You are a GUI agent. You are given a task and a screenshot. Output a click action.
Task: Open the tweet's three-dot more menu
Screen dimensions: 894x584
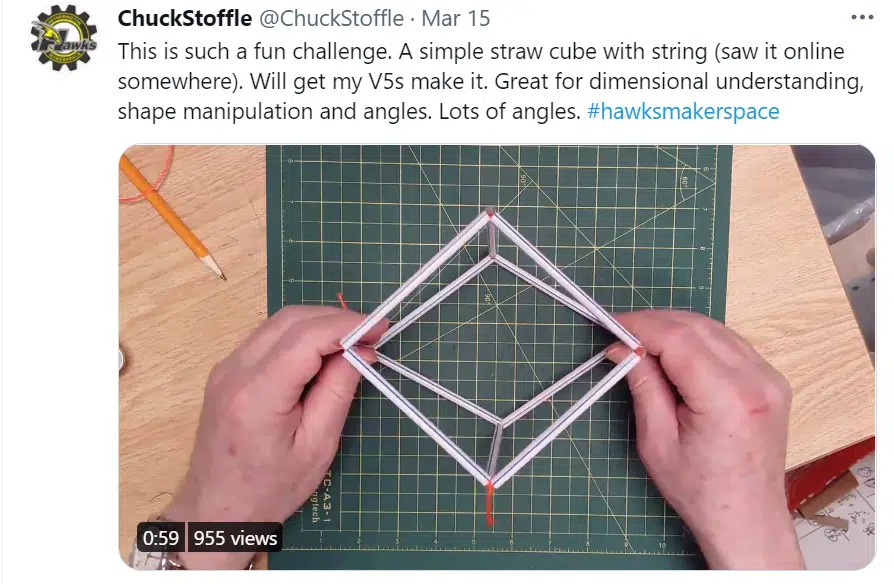862,17
